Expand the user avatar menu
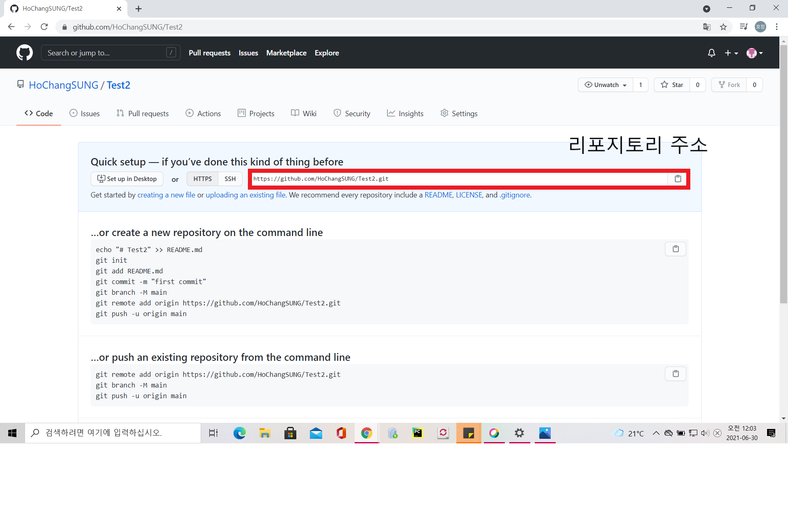Image resolution: width=788 pixels, height=532 pixels. tap(754, 53)
